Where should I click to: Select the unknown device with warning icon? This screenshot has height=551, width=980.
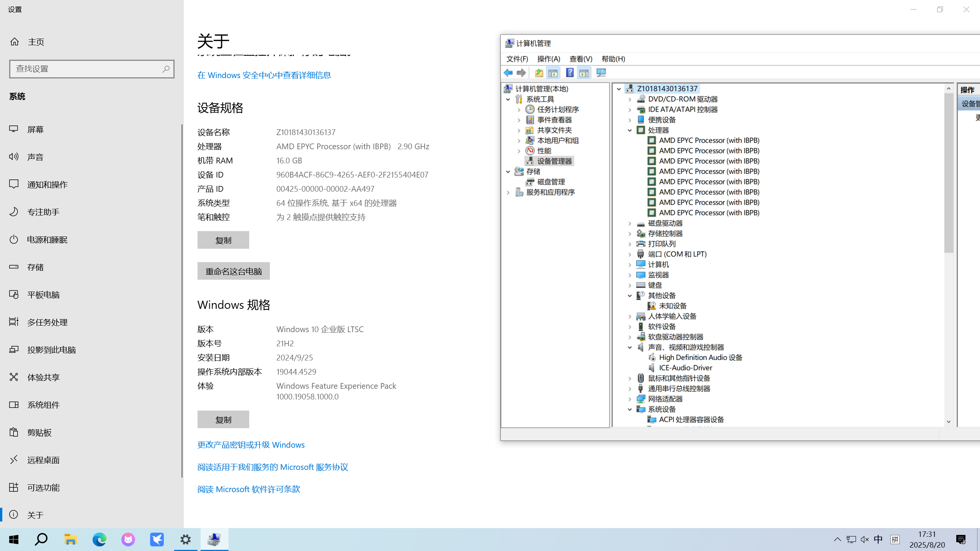click(x=672, y=306)
